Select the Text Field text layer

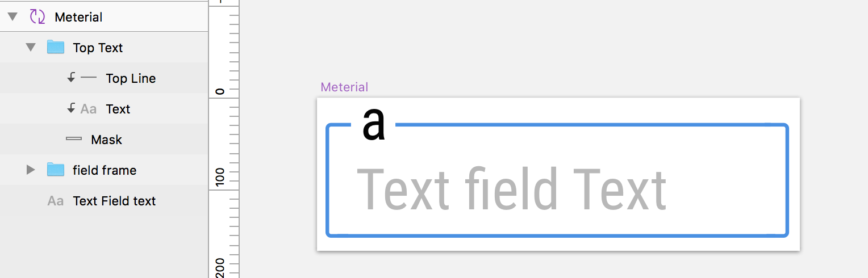click(x=114, y=201)
